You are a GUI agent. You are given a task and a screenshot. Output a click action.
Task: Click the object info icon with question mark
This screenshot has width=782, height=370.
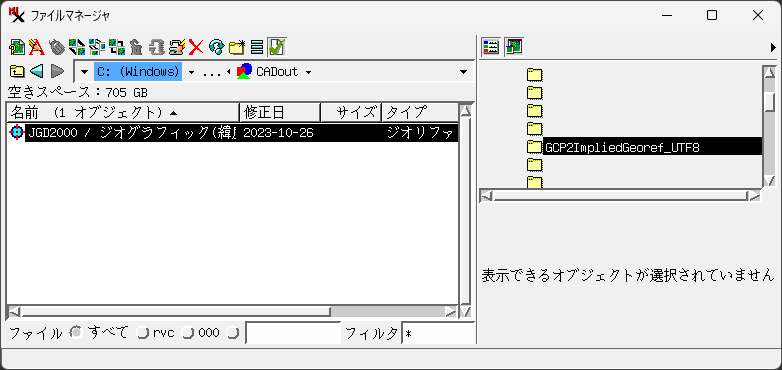(x=16, y=47)
